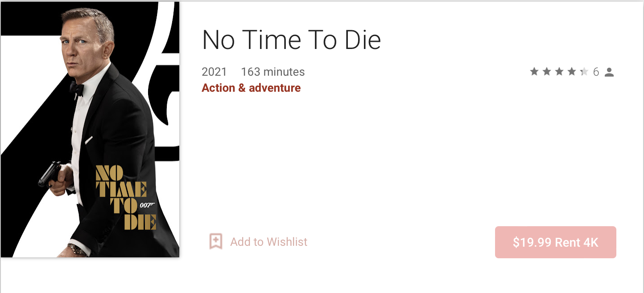Click the movie title No Time To Die

click(291, 40)
